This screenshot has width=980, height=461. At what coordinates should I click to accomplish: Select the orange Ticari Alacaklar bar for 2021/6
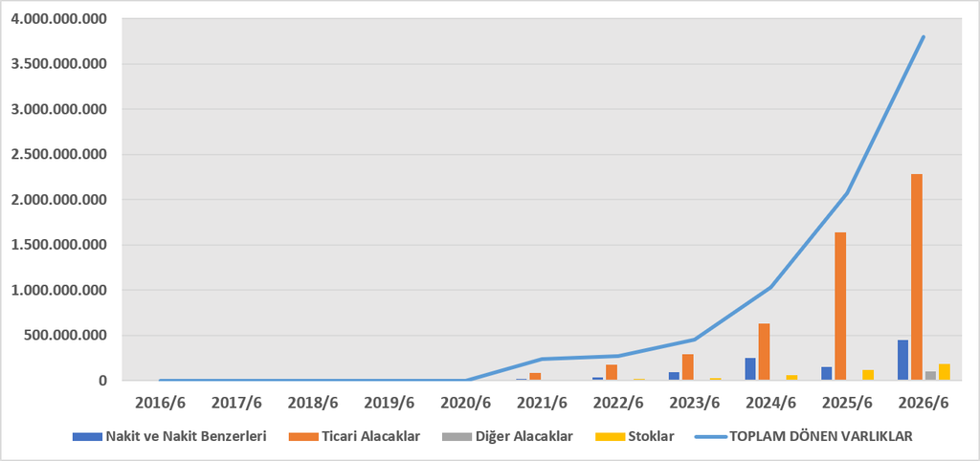[535, 376]
